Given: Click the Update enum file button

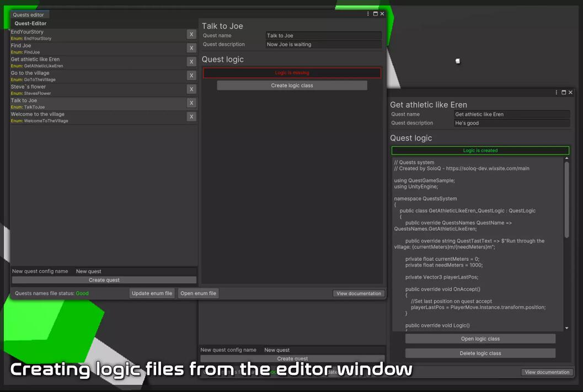Looking at the screenshot, I should [152, 293].
